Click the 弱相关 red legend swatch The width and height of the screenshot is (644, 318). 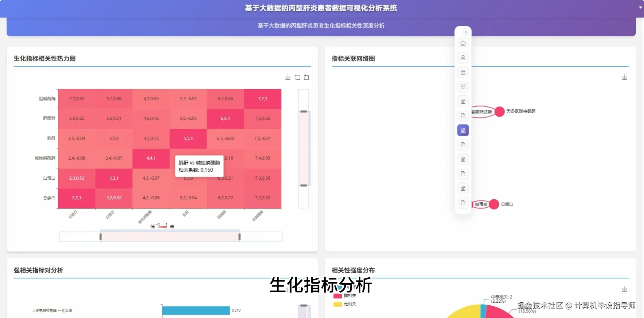pos(338,296)
